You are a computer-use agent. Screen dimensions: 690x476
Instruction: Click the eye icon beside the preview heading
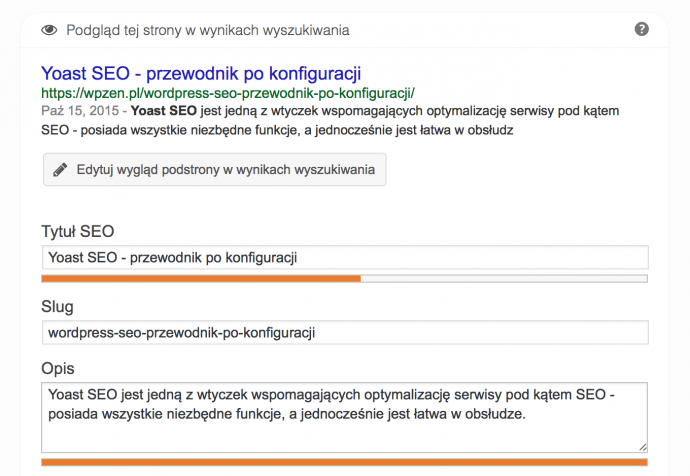click(x=49, y=30)
